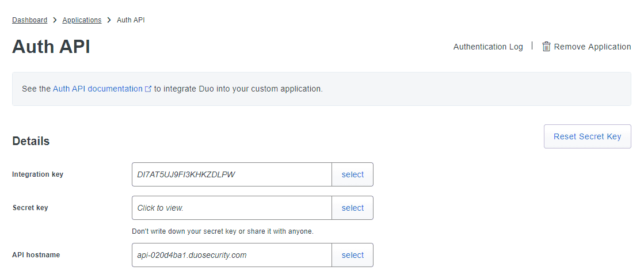Click the trash icon beside Remove Application
This screenshot has width=644, height=274.
coord(546,47)
